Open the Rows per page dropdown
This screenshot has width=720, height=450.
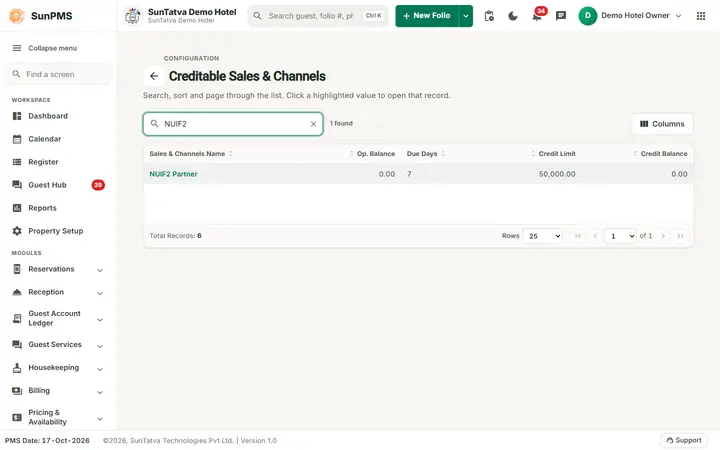[543, 236]
